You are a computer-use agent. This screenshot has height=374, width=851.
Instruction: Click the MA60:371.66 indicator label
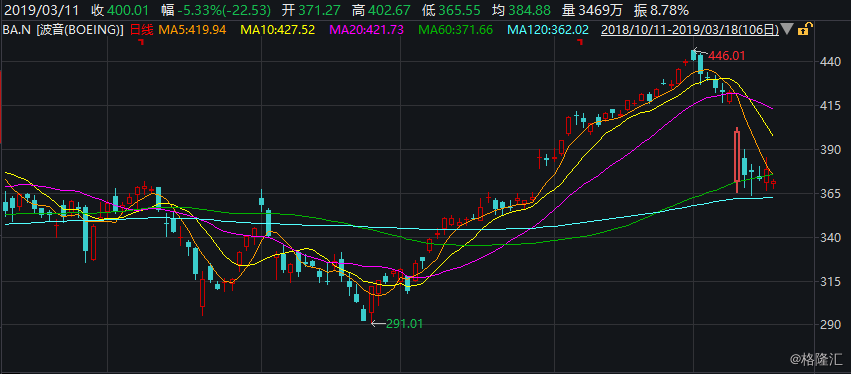[x=456, y=30]
